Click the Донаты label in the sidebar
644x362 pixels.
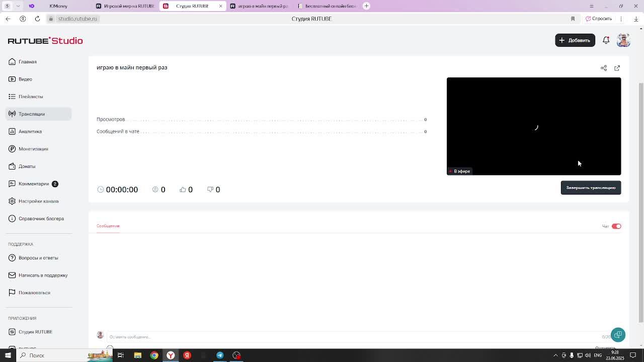pyautogui.click(x=27, y=166)
